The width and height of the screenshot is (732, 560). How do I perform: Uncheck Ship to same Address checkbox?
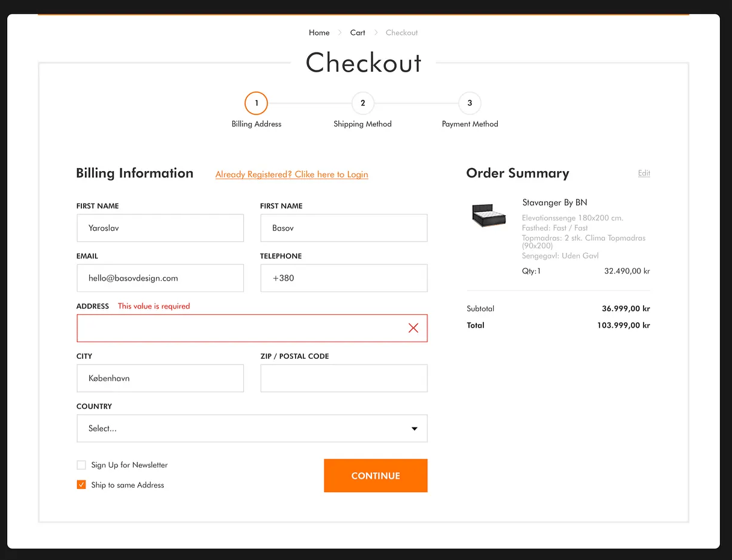coord(81,485)
